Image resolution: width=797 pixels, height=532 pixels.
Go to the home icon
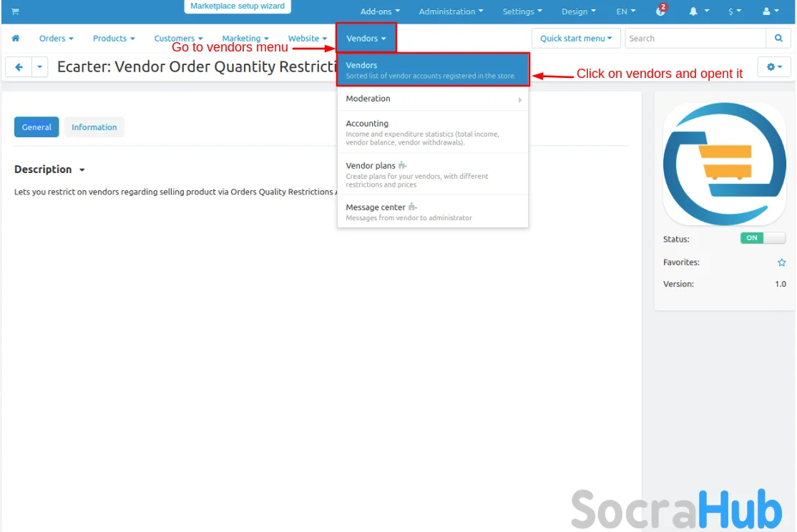[x=16, y=38]
